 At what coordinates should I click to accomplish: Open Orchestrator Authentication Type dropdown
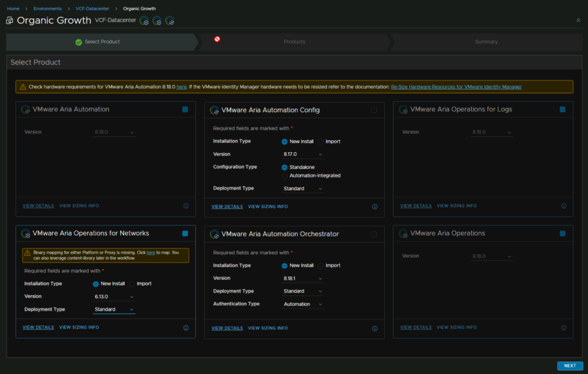(x=303, y=304)
